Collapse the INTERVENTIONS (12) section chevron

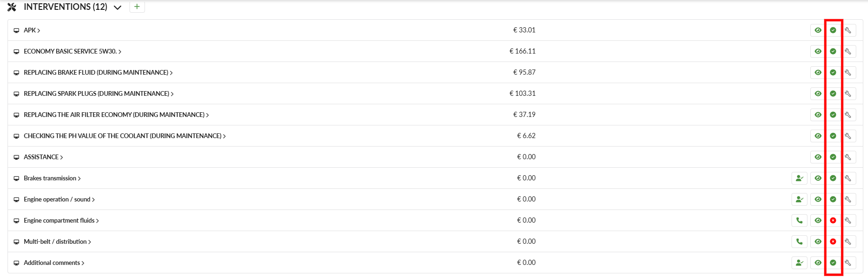click(118, 8)
